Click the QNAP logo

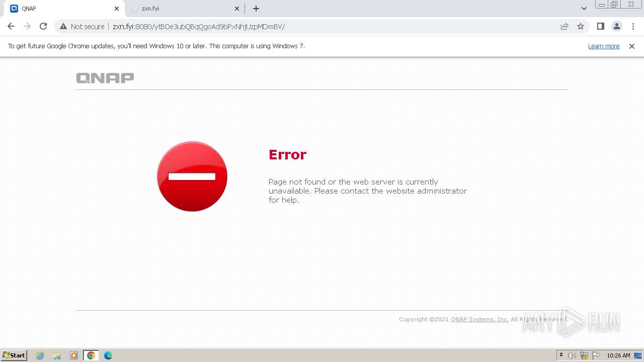pyautogui.click(x=105, y=78)
